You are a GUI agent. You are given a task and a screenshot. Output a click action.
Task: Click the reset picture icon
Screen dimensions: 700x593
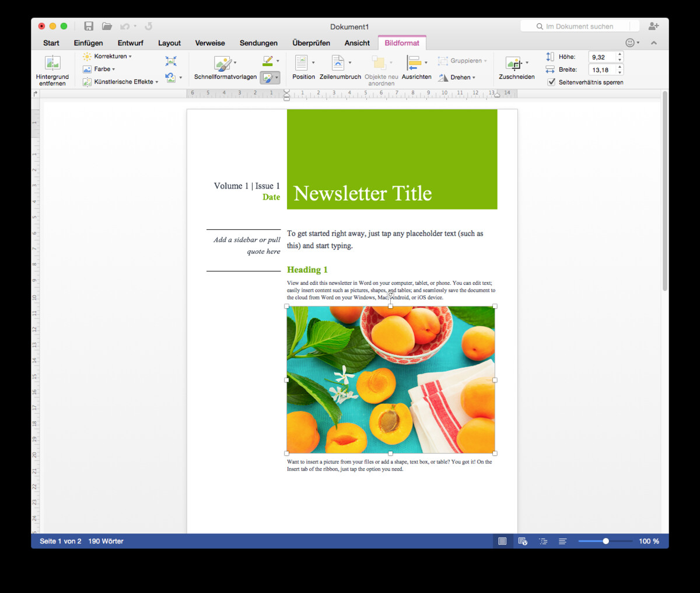(170, 77)
